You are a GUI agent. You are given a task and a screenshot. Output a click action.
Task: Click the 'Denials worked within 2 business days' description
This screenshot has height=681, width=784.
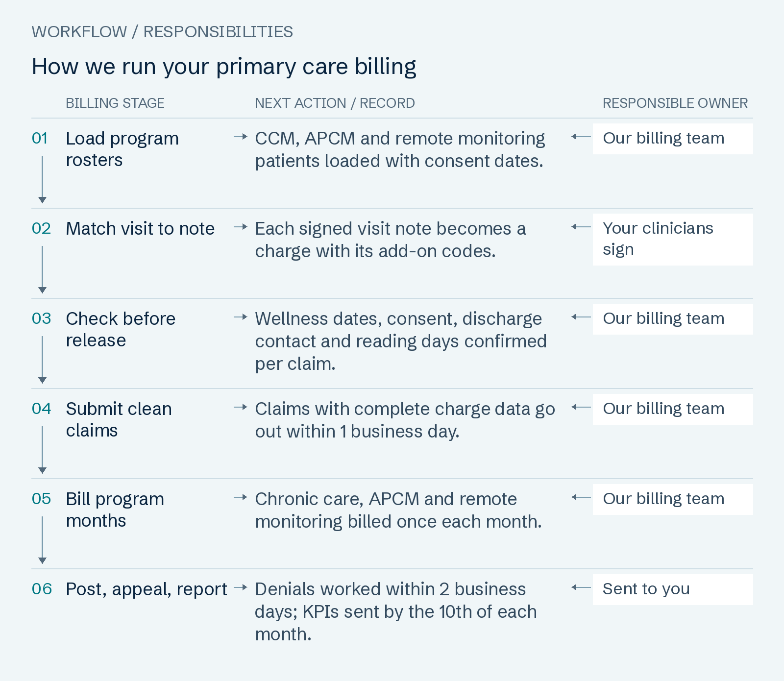coord(396,611)
